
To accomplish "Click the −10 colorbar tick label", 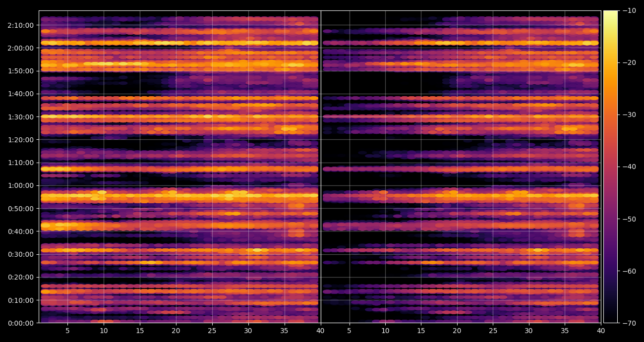I will 629,10.
